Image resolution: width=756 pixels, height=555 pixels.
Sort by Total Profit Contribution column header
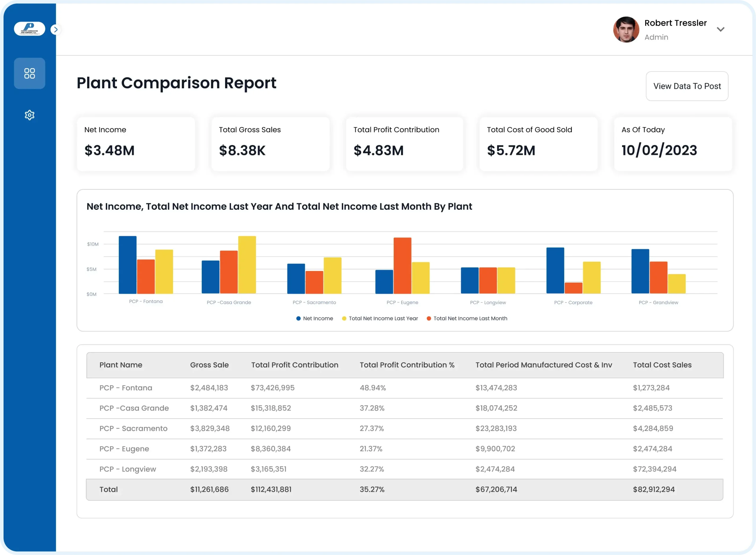(295, 365)
